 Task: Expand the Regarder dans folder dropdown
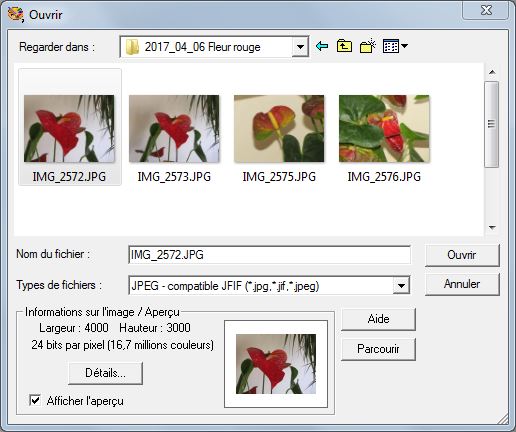pos(300,47)
